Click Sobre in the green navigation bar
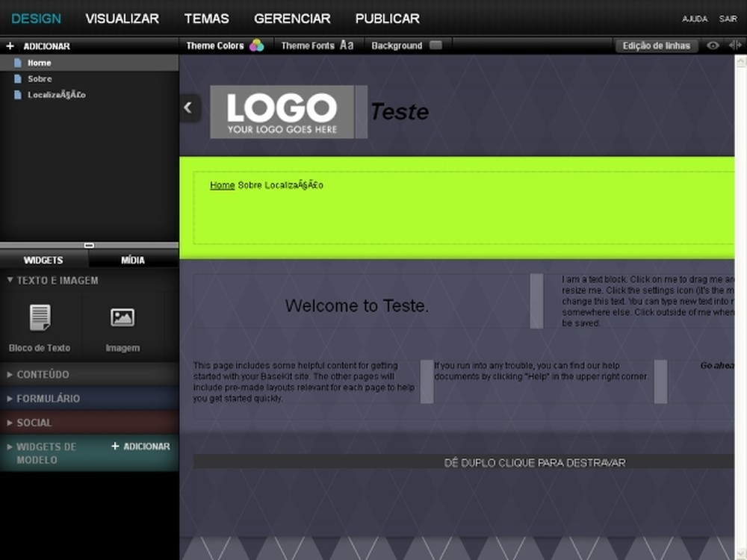The image size is (747, 560). [x=249, y=185]
